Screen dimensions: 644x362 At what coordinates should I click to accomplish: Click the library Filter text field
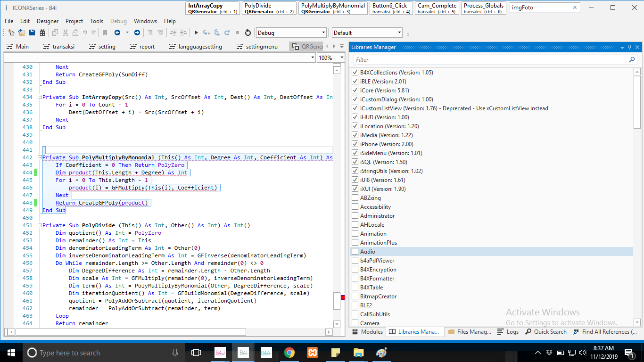490,60
